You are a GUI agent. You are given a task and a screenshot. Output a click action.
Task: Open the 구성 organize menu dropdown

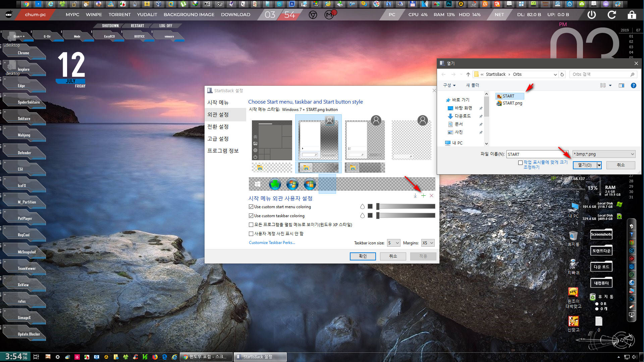click(449, 85)
